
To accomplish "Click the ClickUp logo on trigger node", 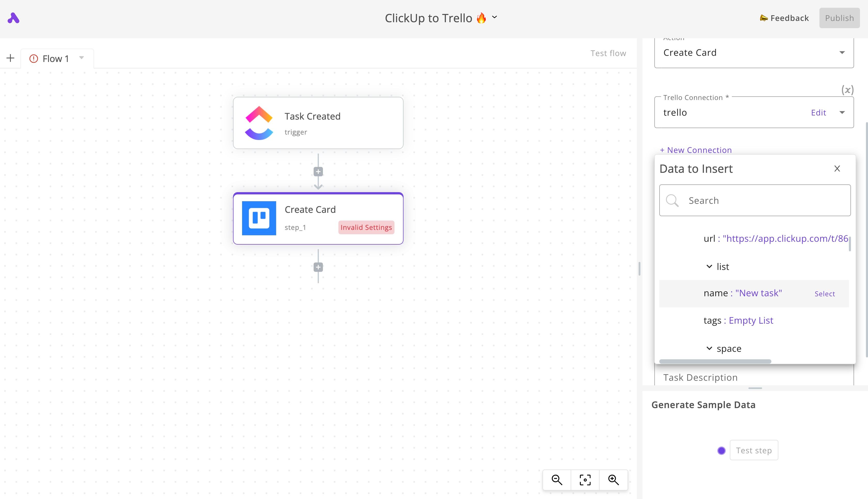I will pos(259,123).
